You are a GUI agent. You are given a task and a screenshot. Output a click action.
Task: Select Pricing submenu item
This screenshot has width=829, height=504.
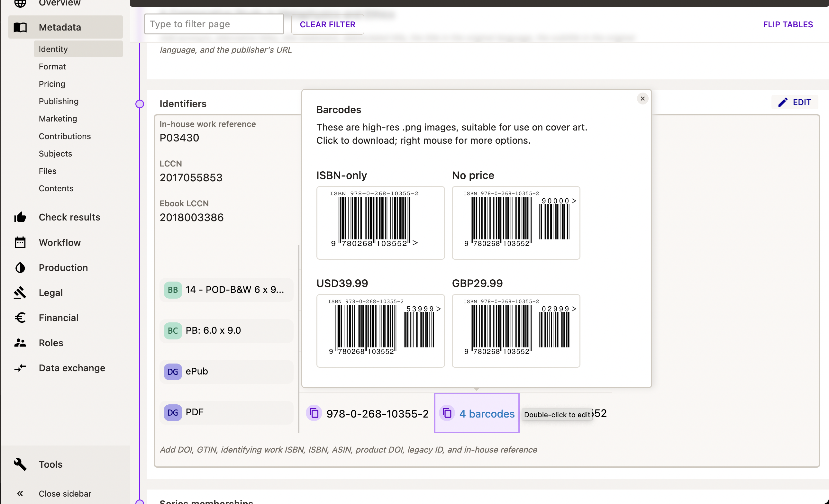[52, 84]
